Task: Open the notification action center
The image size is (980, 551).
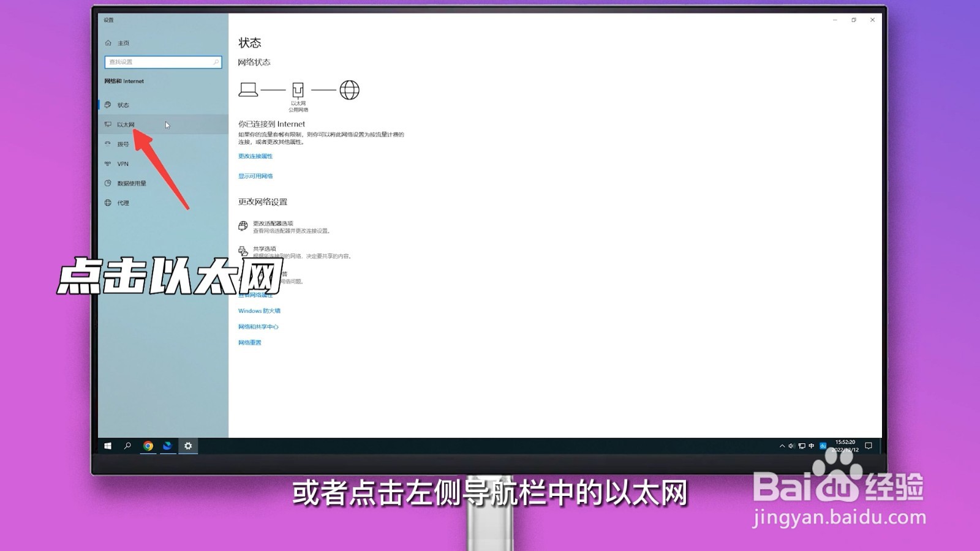Action: click(x=869, y=446)
